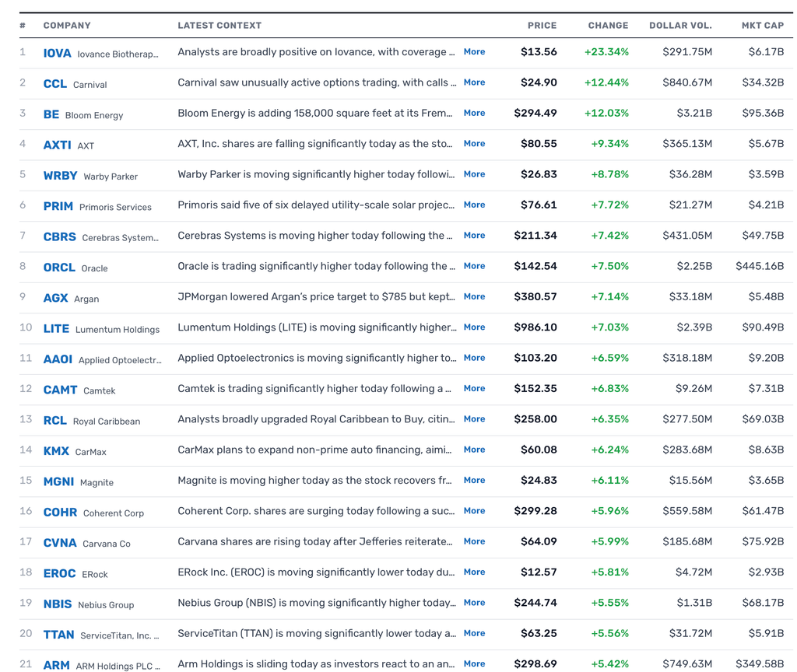Viewport: 797px width, 672px height.
Task: Select the Primoris latest context text
Action: [x=316, y=205]
